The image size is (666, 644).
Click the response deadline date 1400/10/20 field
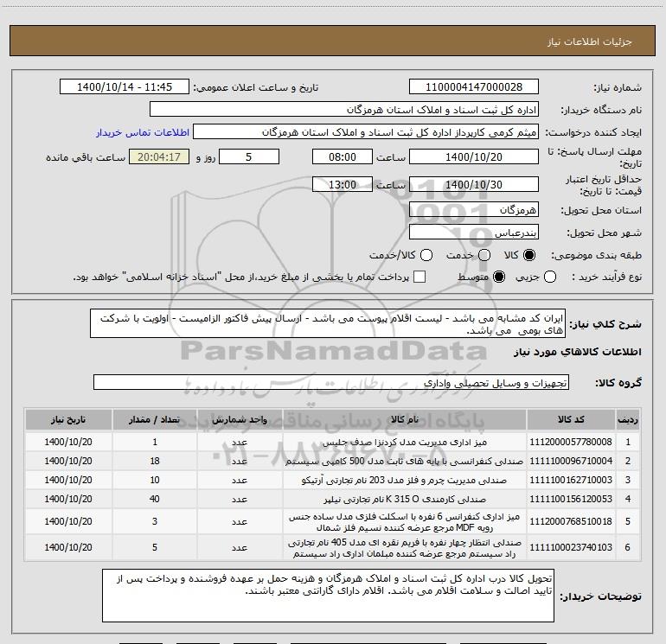tap(474, 156)
